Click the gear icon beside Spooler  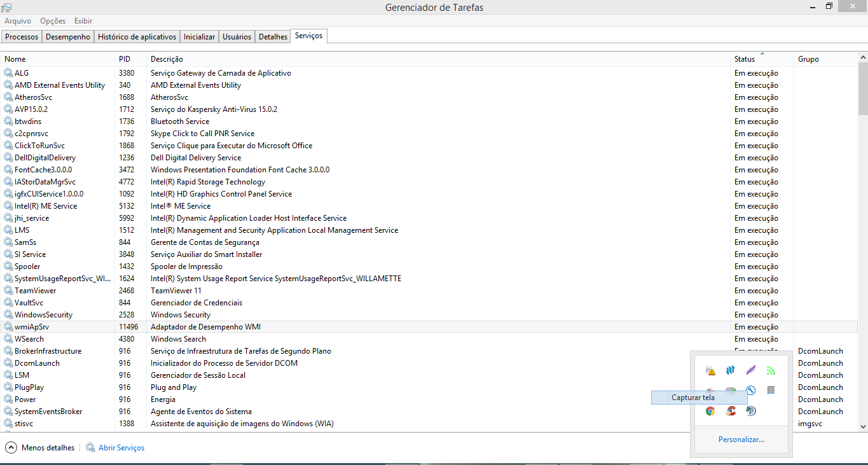point(8,267)
